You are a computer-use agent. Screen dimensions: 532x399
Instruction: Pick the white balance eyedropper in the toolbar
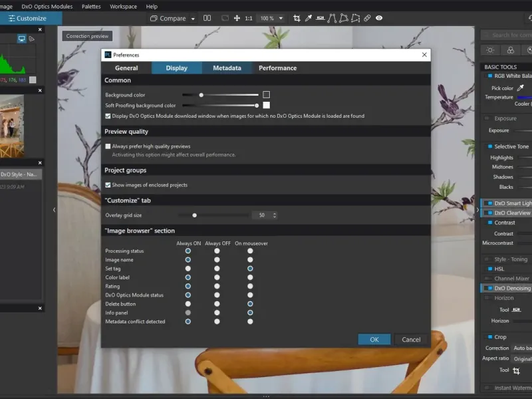pyautogui.click(x=309, y=19)
